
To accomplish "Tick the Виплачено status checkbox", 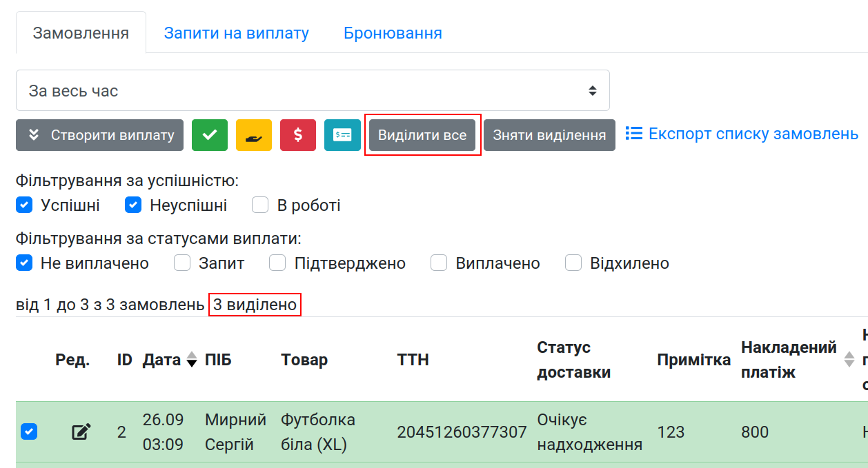I will (x=439, y=263).
